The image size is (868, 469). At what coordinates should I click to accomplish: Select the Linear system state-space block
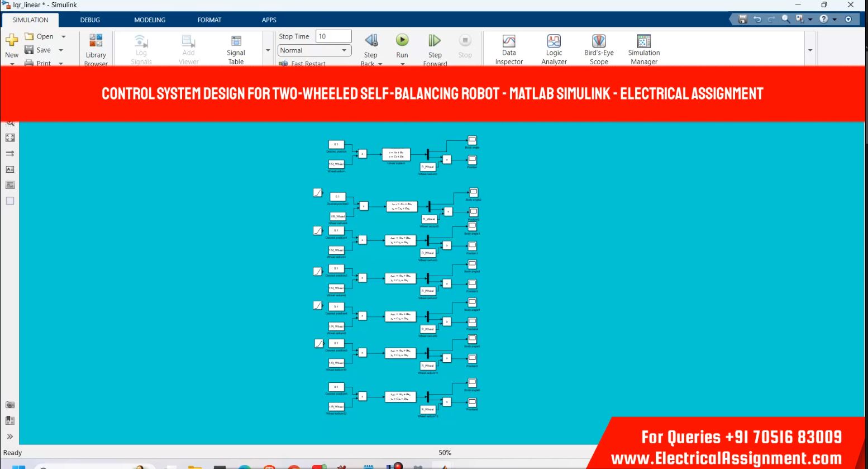pos(396,154)
